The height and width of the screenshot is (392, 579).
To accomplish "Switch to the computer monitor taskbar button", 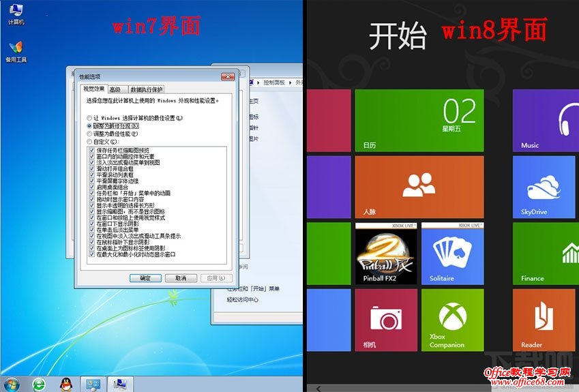I will pos(120,385).
